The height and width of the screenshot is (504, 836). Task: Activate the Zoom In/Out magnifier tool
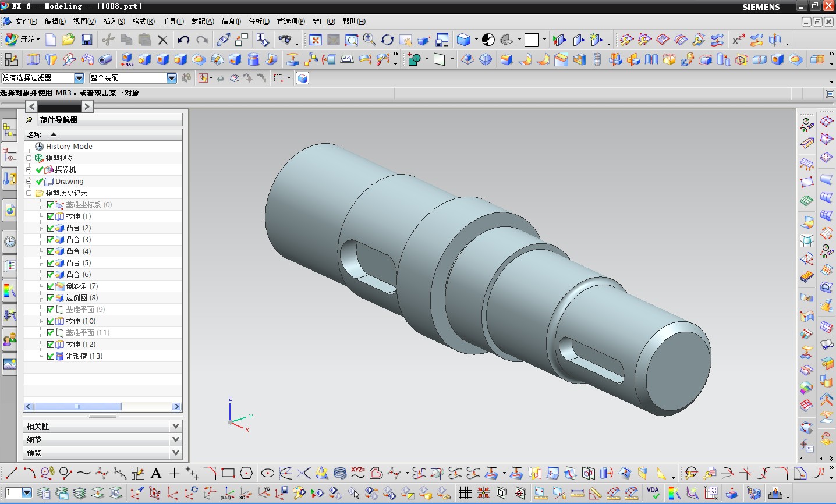(369, 40)
